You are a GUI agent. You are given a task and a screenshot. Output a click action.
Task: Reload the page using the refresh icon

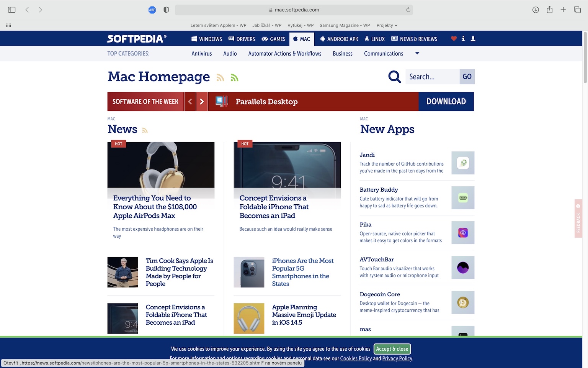point(408,10)
